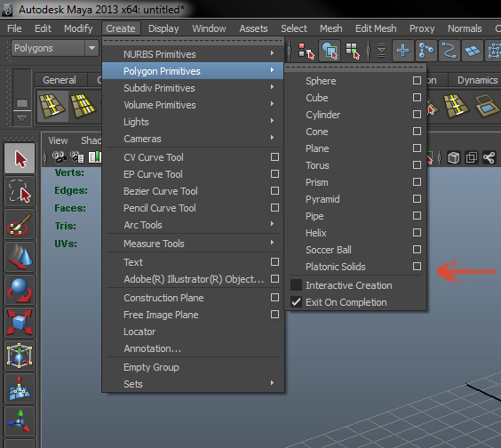501x448 pixels.
Task: Expand Volume Primitives submenu
Action: click(194, 105)
